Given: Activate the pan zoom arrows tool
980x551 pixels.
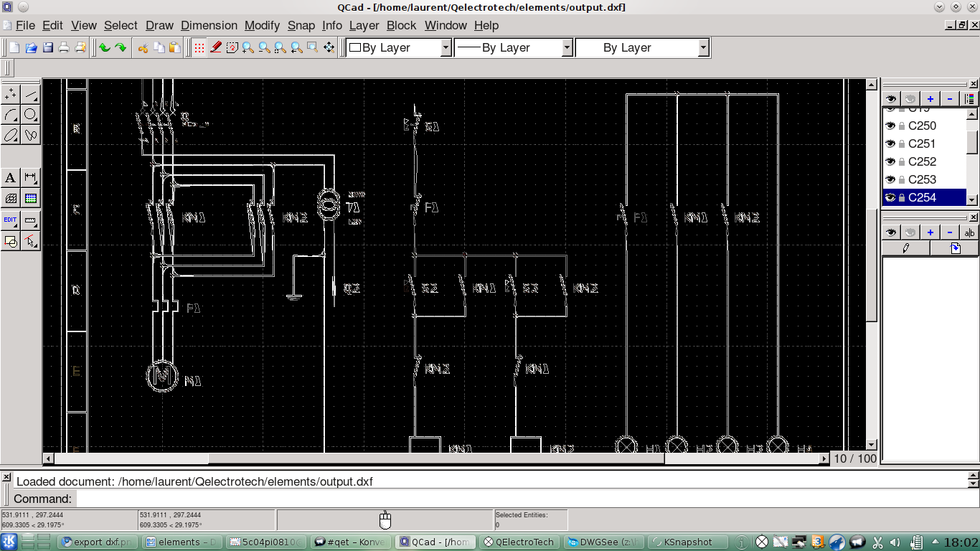Looking at the screenshot, I should [x=329, y=47].
